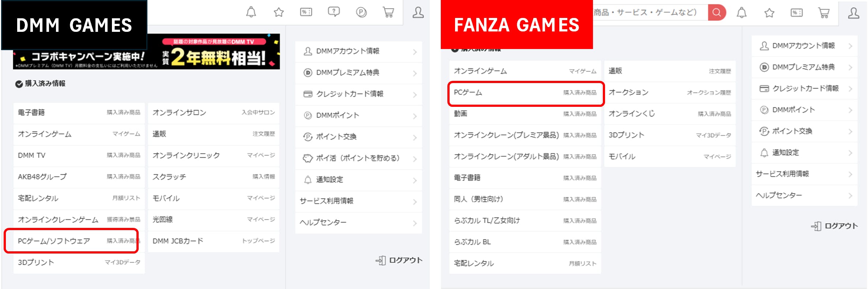Click ログアウト in the FANZA GAMES panel

pyautogui.click(x=835, y=226)
